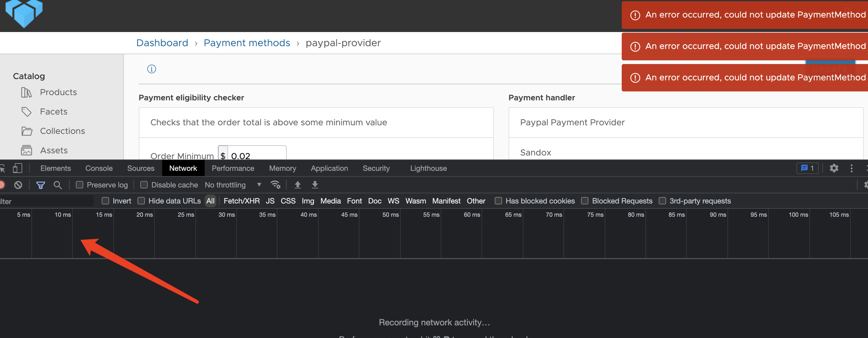Toggle the device toolbar icon

18,168
